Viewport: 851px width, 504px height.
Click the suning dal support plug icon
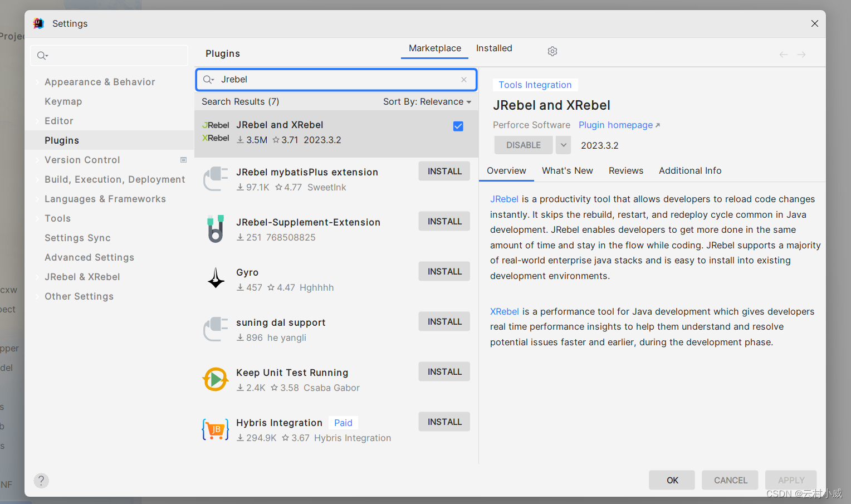(x=216, y=330)
